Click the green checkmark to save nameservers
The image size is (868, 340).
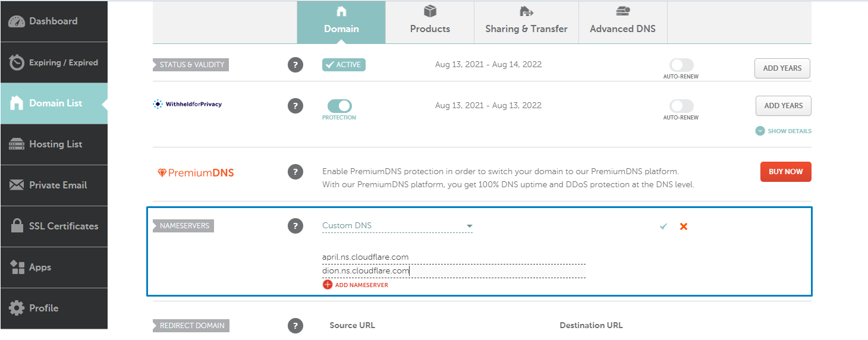663,226
